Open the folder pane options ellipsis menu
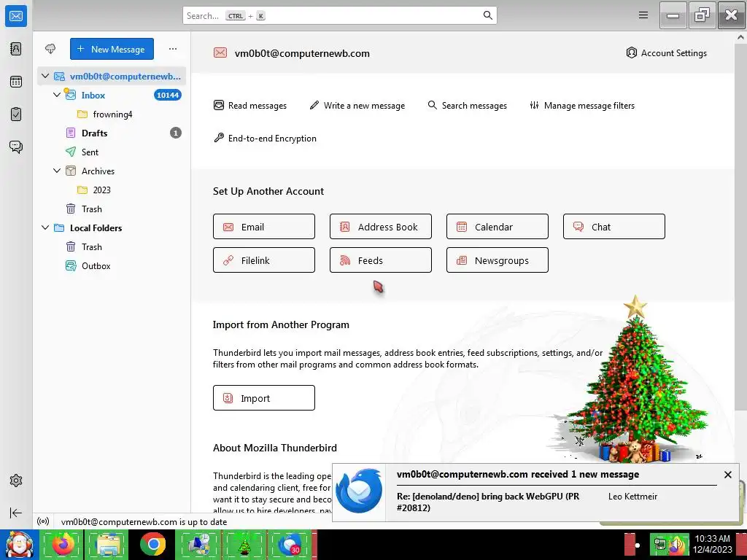 click(172, 49)
